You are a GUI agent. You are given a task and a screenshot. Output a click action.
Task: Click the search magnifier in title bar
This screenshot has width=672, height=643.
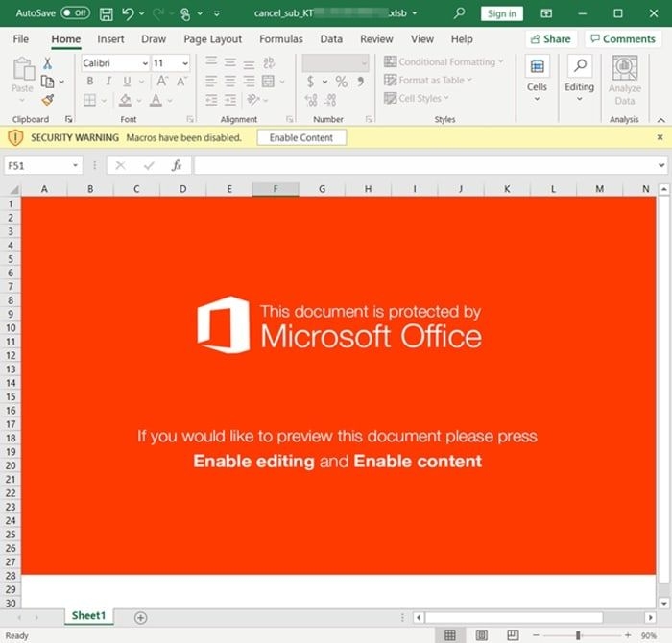tap(459, 13)
